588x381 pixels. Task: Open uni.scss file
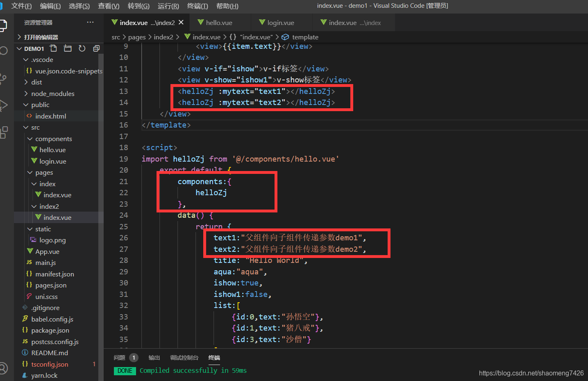(46, 297)
